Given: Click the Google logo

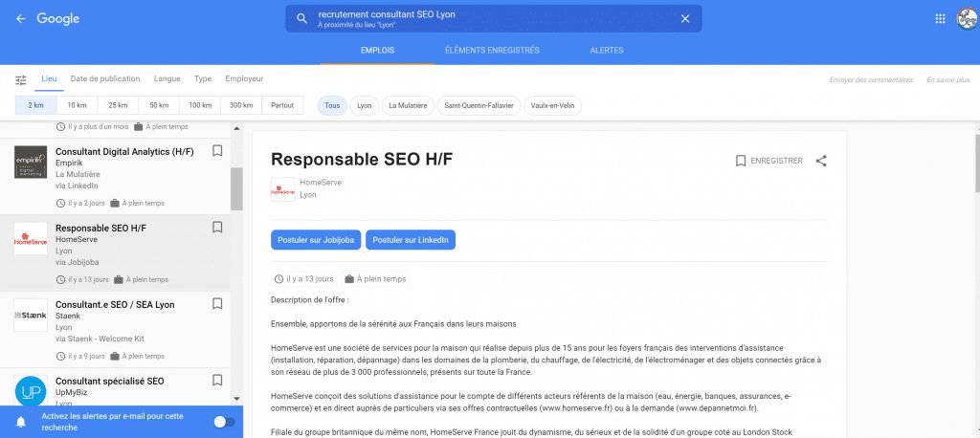Looking at the screenshot, I should tap(58, 19).
